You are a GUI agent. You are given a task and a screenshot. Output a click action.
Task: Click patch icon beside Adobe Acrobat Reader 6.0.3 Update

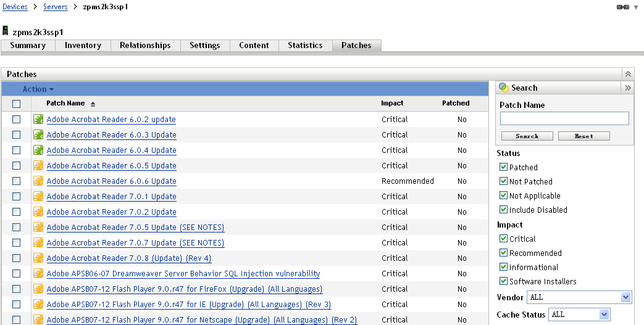pos(38,134)
